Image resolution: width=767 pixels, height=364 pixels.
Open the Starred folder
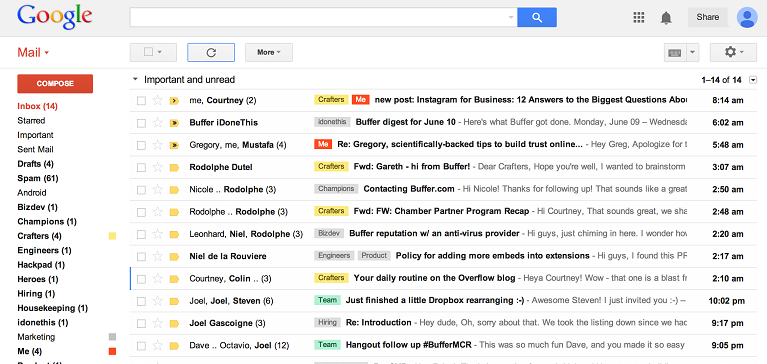coord(31,120)
